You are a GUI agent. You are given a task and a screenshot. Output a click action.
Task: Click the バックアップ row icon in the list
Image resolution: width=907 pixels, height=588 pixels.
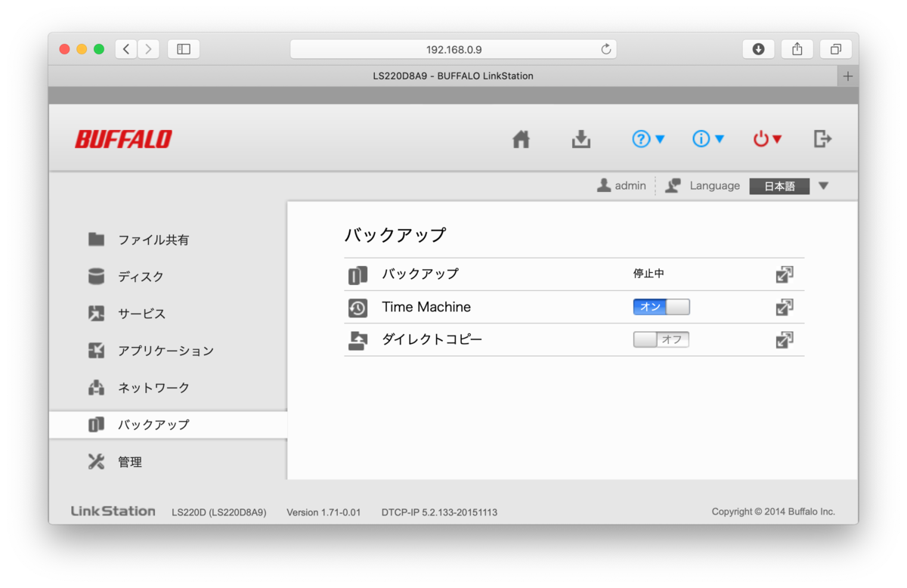tap(358, 275)
